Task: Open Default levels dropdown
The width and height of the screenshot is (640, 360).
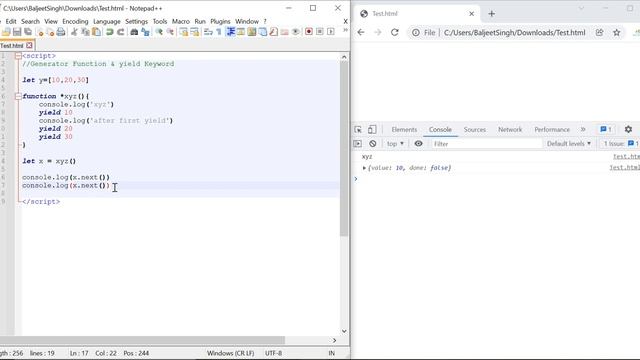Action: (569, 144)
